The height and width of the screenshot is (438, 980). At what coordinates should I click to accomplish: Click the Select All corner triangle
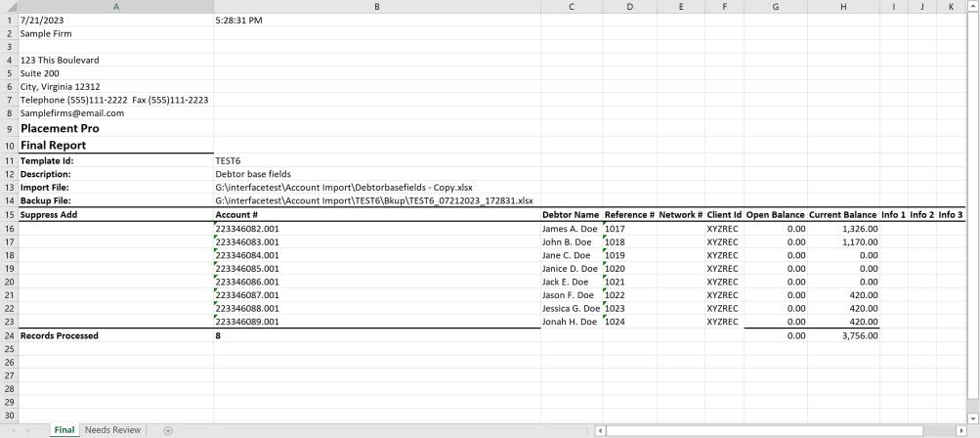[8, 6]
